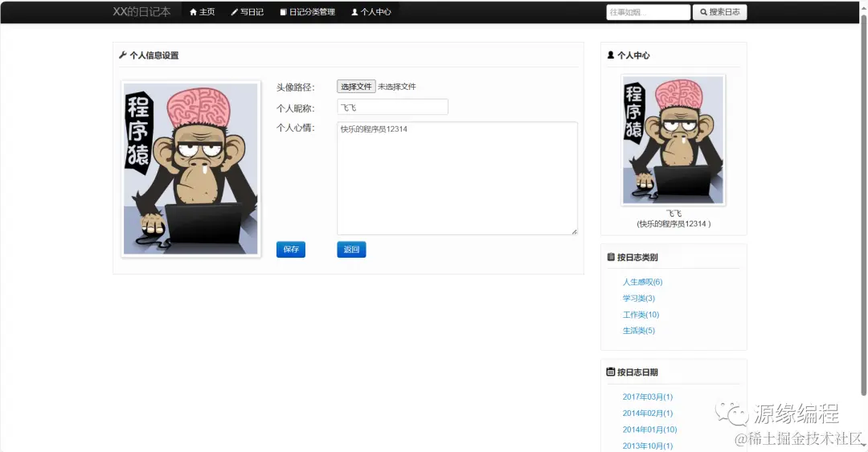Click the magnifier icon in search button
This screenshot has height=452, width=868.
tap(703, 11)
